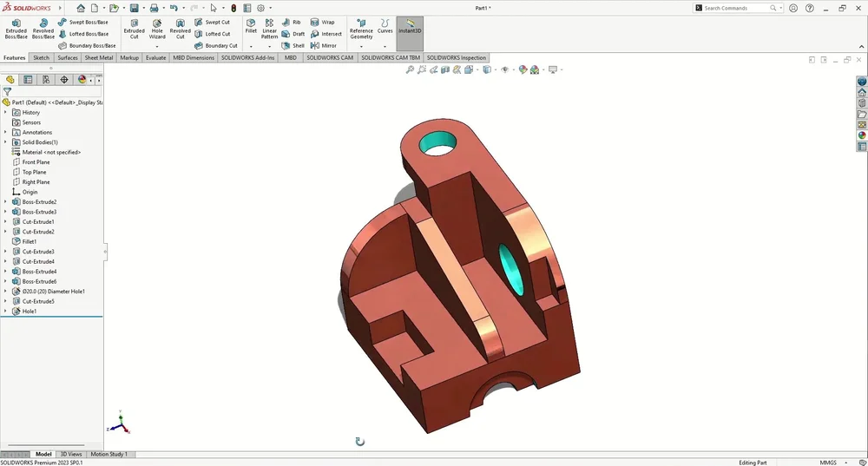
Task: Open the Reference Geometry dropdown
Action: (x=361, y=46)
